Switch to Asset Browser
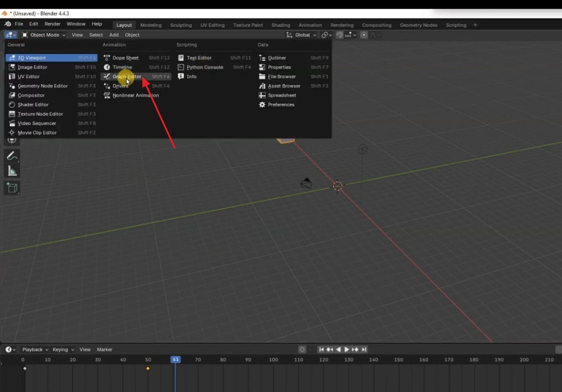 294,86
